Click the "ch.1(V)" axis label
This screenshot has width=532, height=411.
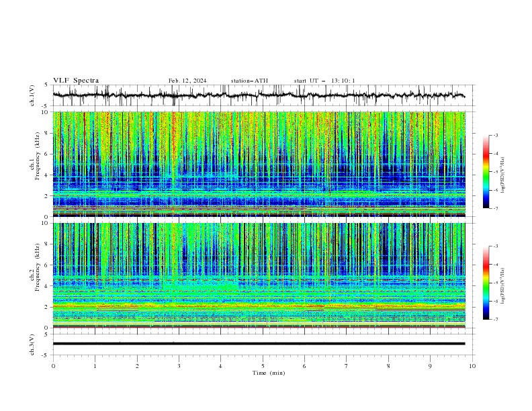(x=32, y=95)
